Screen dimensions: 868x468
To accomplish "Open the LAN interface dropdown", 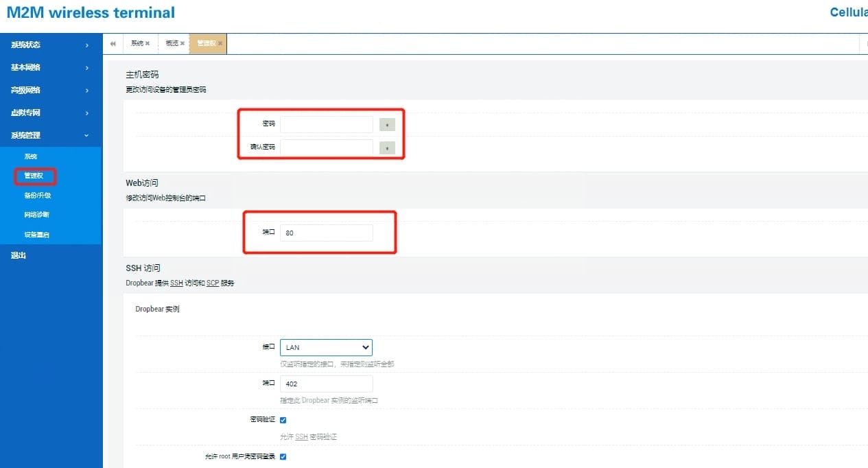I will [326, 347].
